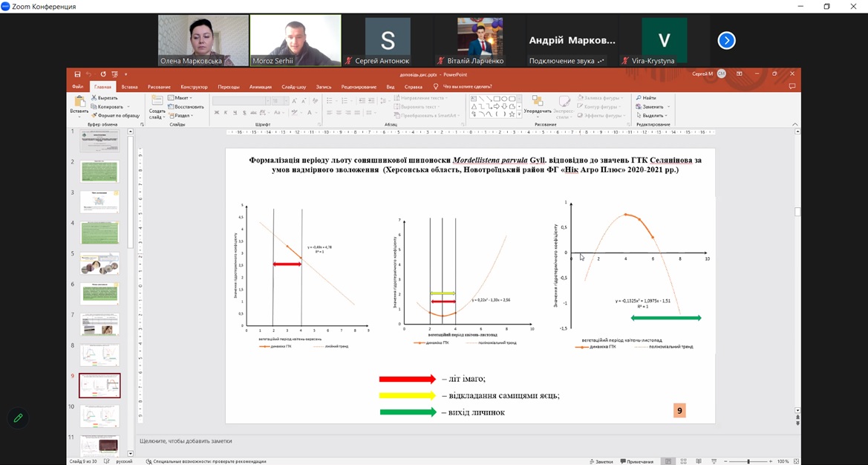Open font name combo box
The width and height of the screenshot is (868, 465).
click(240, 101)
